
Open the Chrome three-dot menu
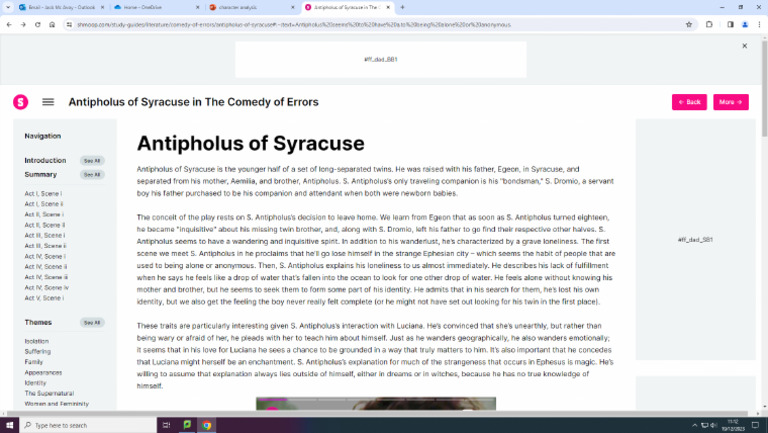coord(760,24)
